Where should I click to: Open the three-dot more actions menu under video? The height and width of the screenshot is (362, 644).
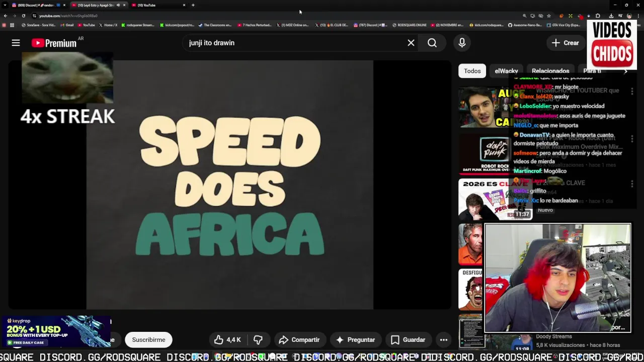tap(444, 340)
